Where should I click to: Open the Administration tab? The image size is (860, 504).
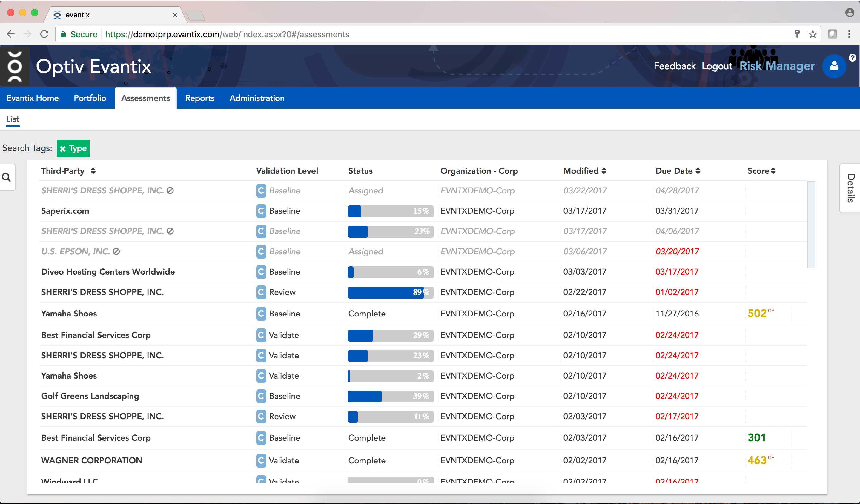pyautogui.click(x=257, y=98)
